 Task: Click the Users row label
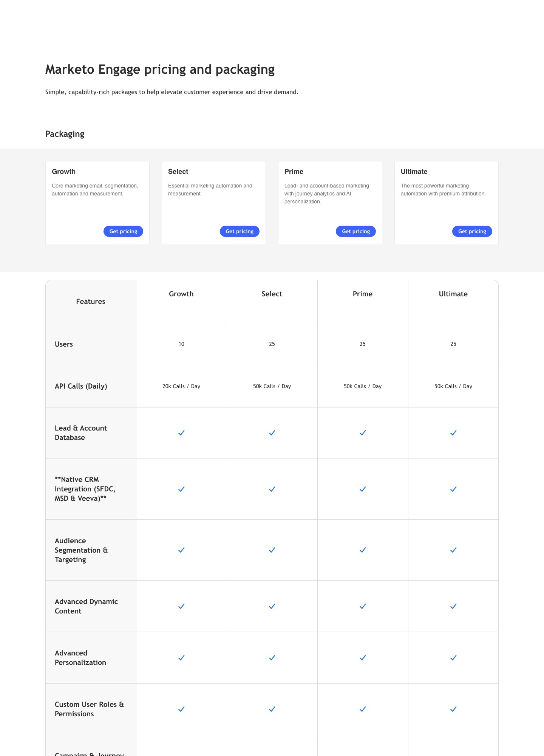pos(64,344)
